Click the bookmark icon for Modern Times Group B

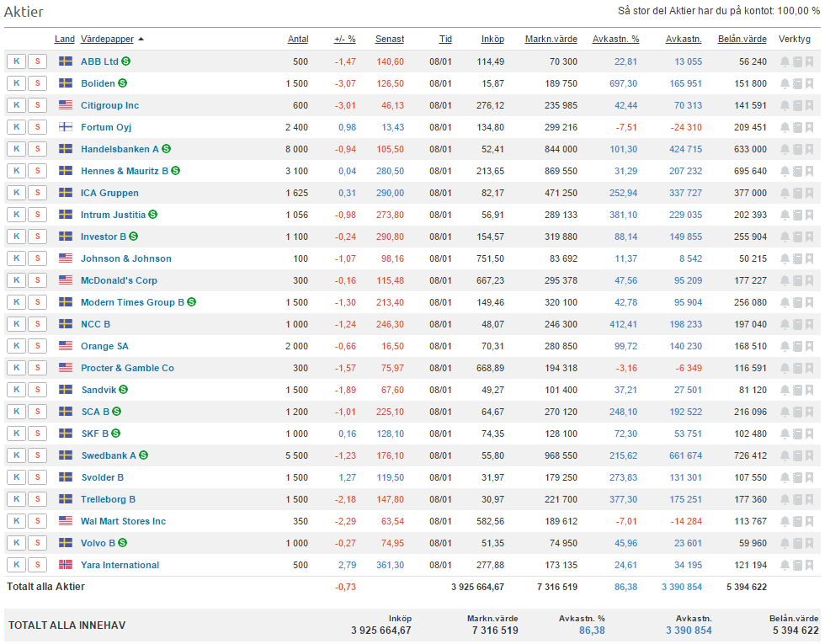tap(809, 302)
